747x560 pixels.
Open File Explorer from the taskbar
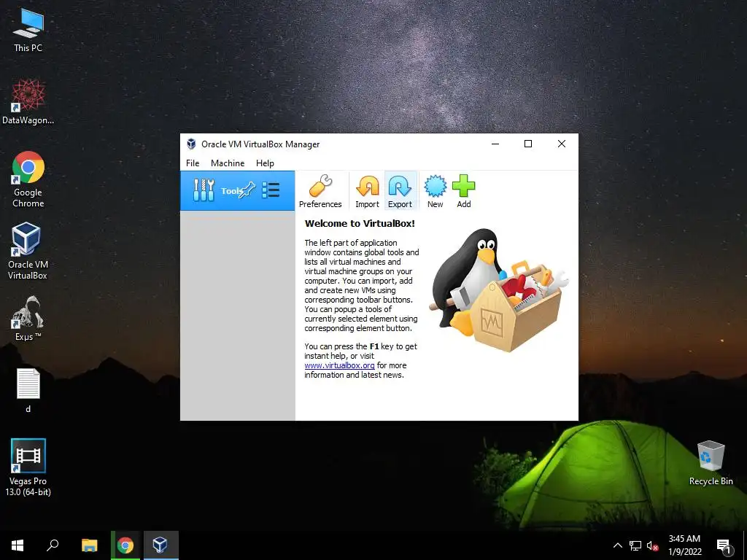[90, 545]
